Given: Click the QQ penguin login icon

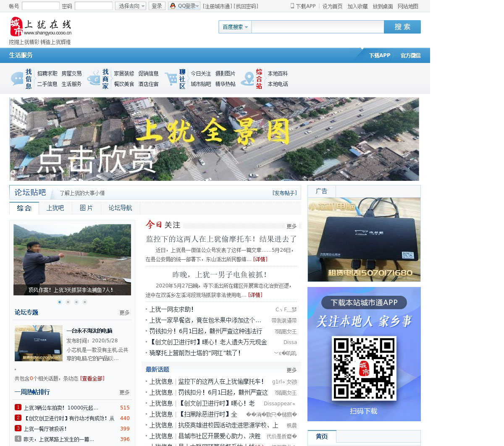Looking at the screenshot, I should [x=173, y=6].
